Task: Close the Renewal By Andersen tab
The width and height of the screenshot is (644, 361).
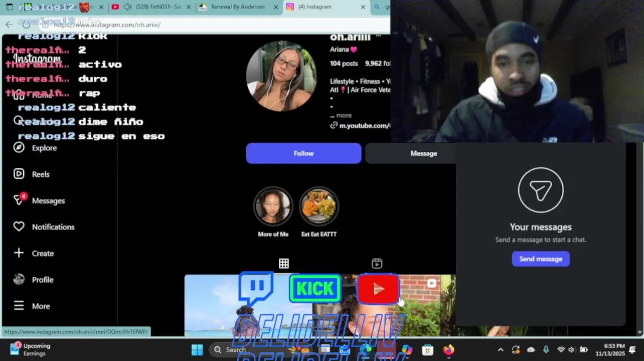Action: tap(276, 7)
